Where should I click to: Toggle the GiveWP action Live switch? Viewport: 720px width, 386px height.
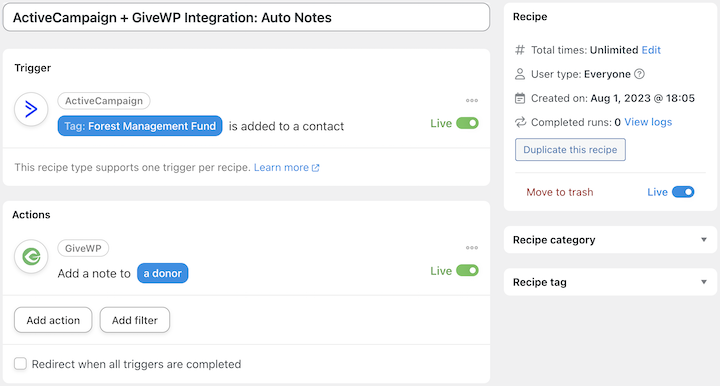pyautogui.click(x=467, y=270)
